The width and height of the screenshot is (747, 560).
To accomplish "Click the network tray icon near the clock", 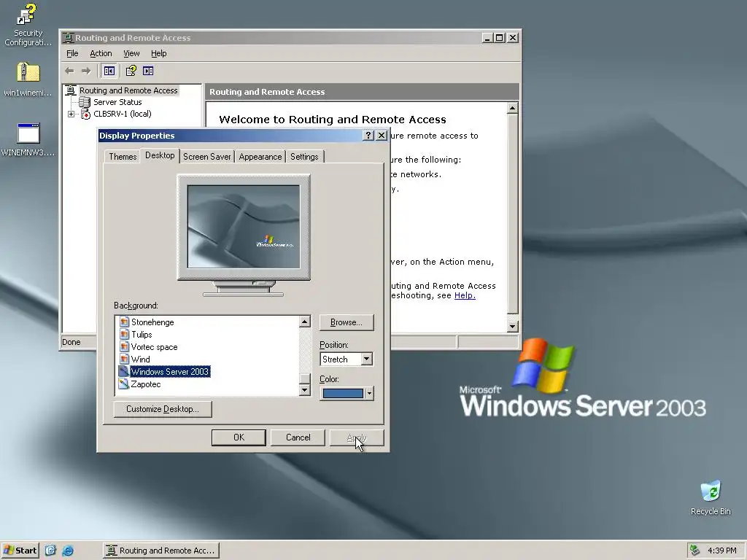I will (694, 551).
